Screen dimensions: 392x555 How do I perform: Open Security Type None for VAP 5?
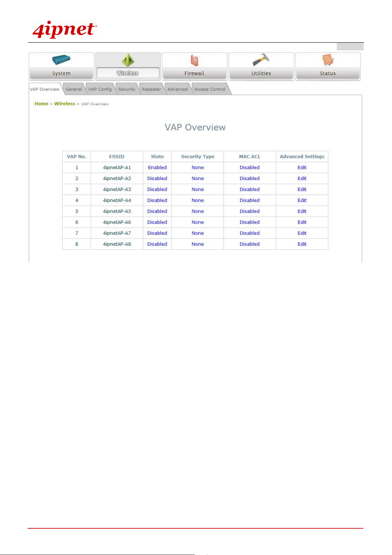point(198,211)
